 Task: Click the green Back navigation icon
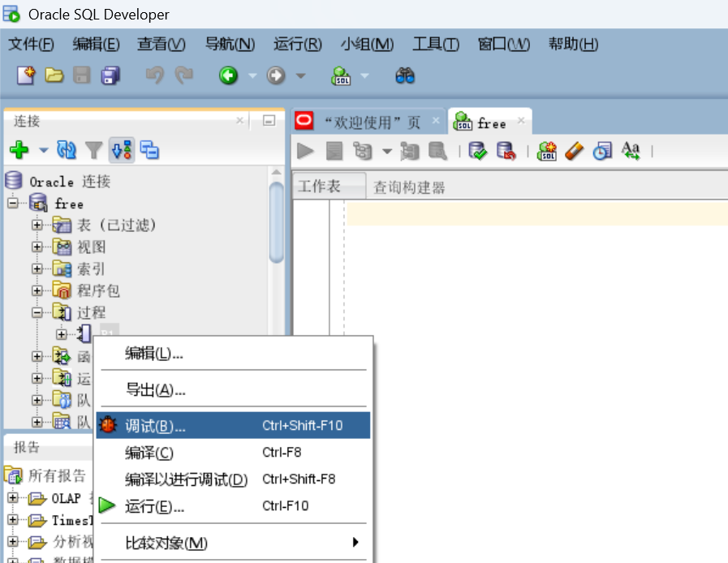[228, 75]
